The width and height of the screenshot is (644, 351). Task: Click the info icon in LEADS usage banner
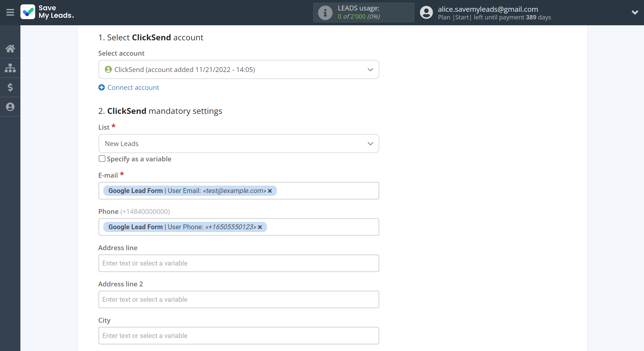pyautogui.click(x=325, y=12)
